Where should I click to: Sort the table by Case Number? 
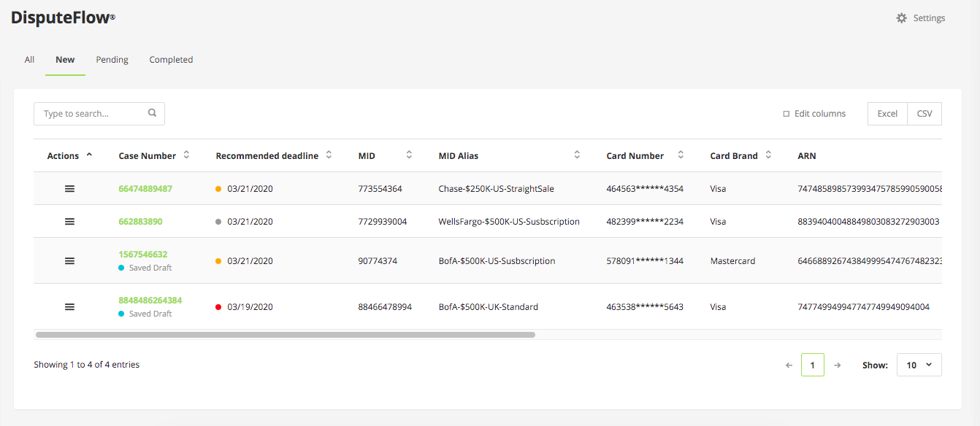click(187, 155)
